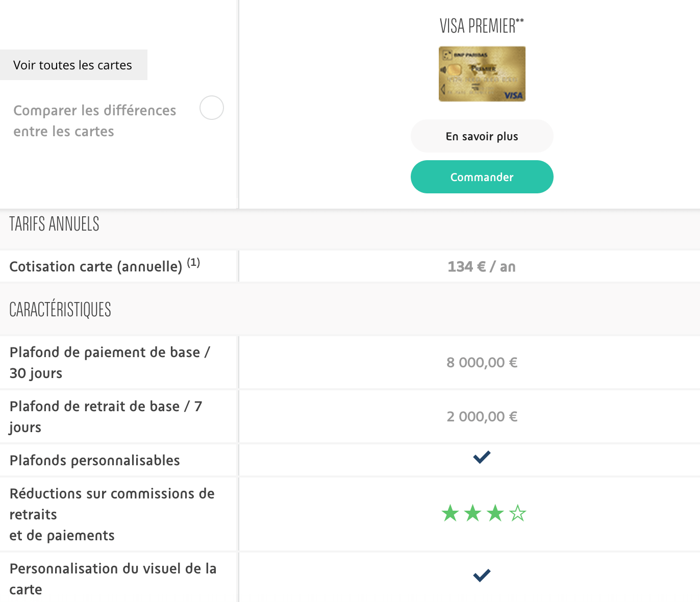Click the second filled green star
The height and width of the screenshot is (602, 700).
tap(472, 513)
